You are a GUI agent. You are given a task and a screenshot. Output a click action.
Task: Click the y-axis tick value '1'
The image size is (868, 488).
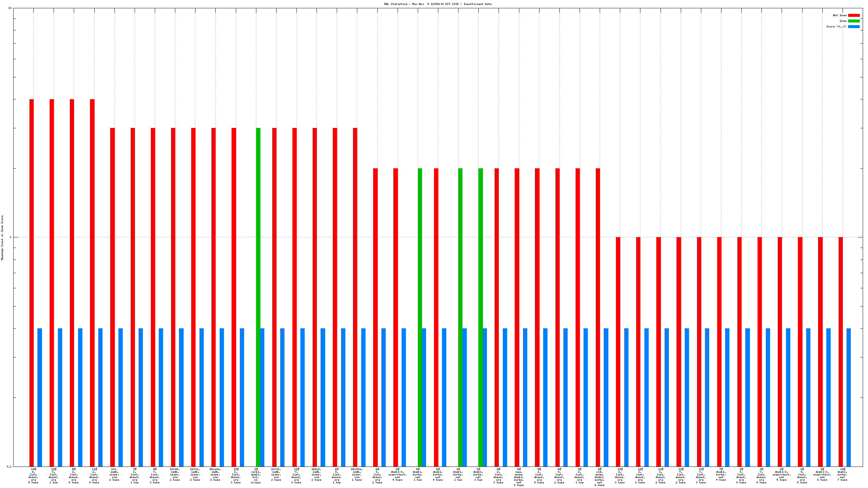(x=11, y=237)
